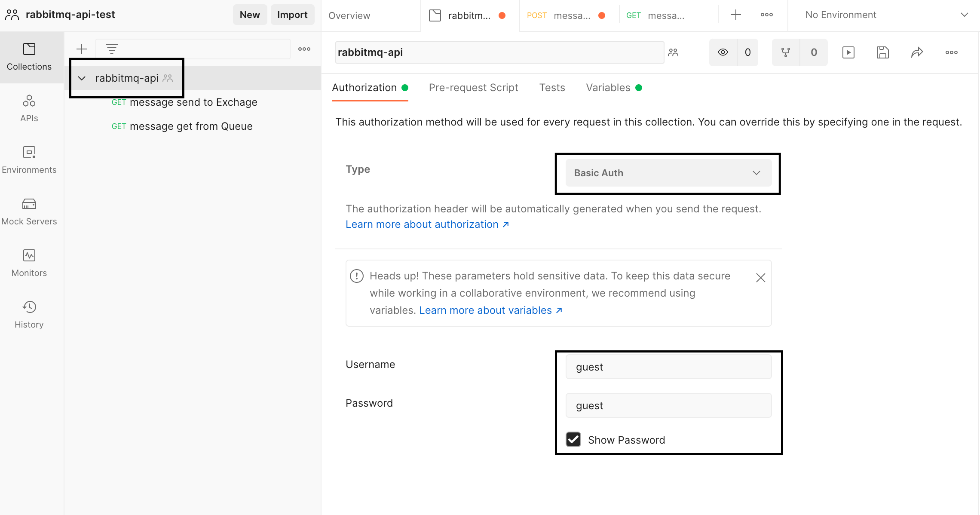Image resolution: width=980 pixels, height=515 pixels.
Task: Click the run collection play icon
Action: point(848,52)
